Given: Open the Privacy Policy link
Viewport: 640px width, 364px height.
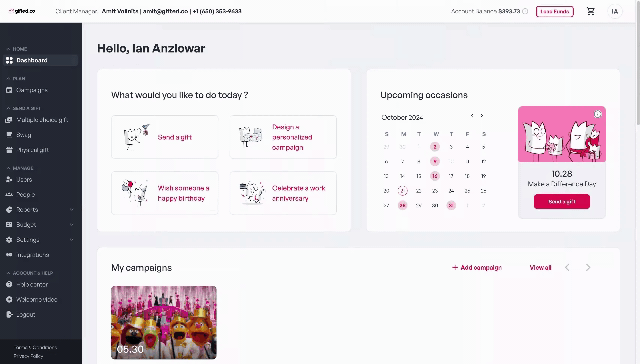Looking at the screenshot, I should pos(28,356).
